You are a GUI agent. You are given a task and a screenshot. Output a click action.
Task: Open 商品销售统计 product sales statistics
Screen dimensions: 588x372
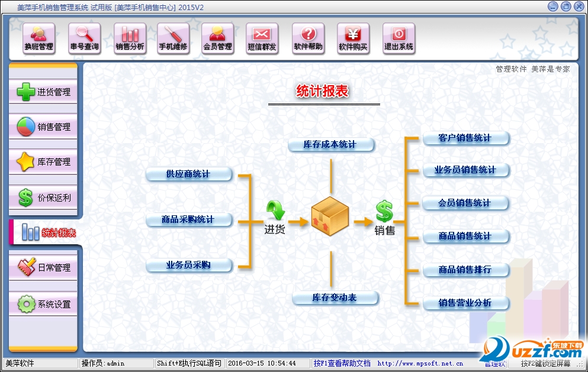click(466, 236)
